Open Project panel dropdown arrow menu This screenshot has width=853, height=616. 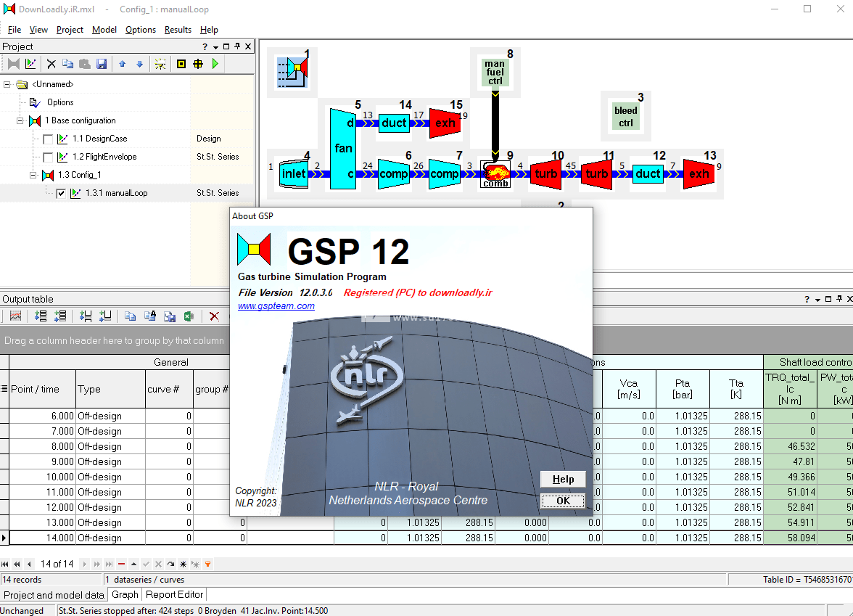[215, 46]
